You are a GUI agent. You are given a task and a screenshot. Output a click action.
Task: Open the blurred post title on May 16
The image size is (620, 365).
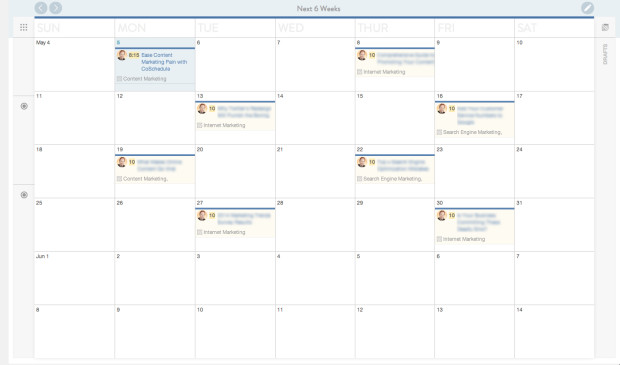click(x=480, y=115)
